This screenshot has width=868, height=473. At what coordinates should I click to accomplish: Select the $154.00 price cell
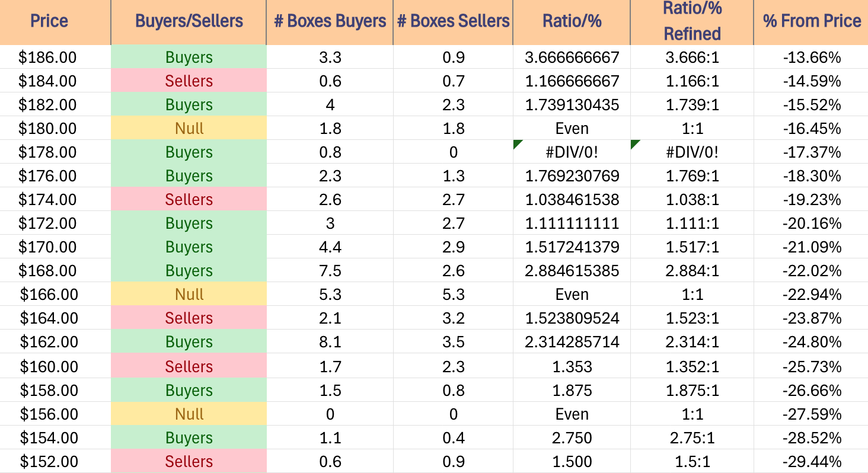pos(55,438)
